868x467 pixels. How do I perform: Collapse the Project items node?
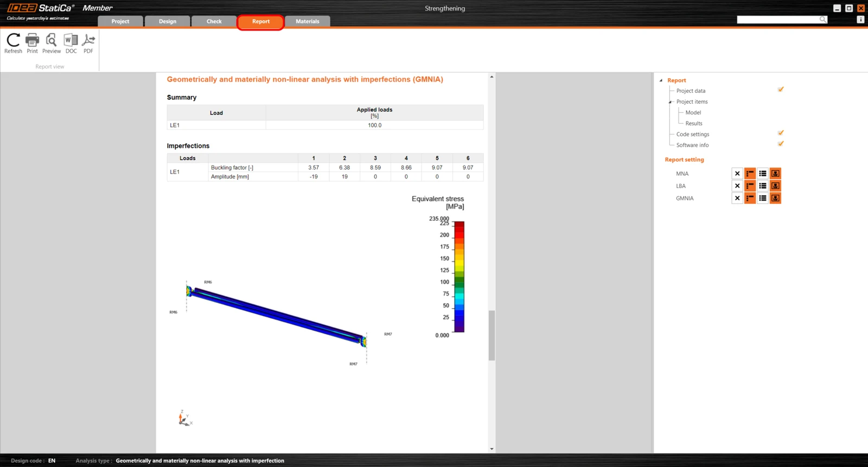point(671,102)
